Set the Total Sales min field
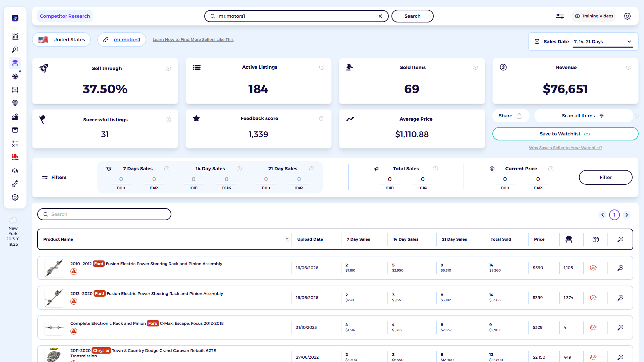 point(390,180)
